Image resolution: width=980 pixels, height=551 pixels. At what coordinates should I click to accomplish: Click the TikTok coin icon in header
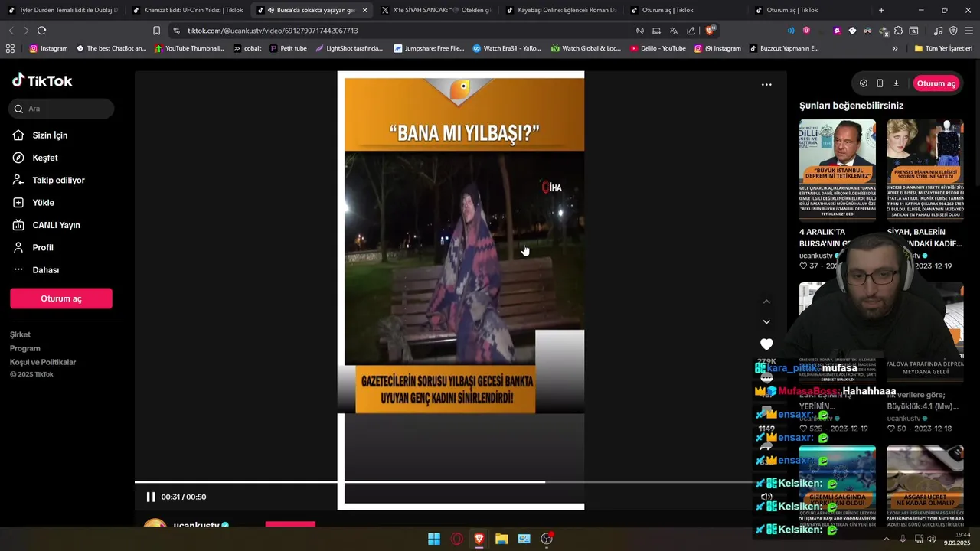864,83
